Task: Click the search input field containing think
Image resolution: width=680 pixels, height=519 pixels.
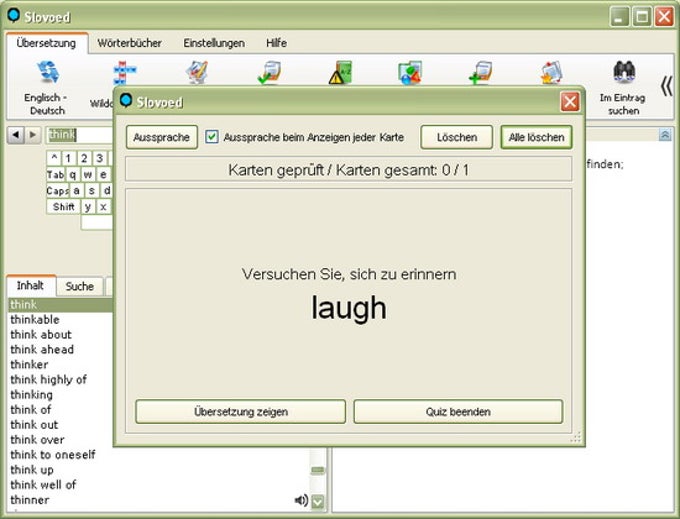Action: [79, 135]
